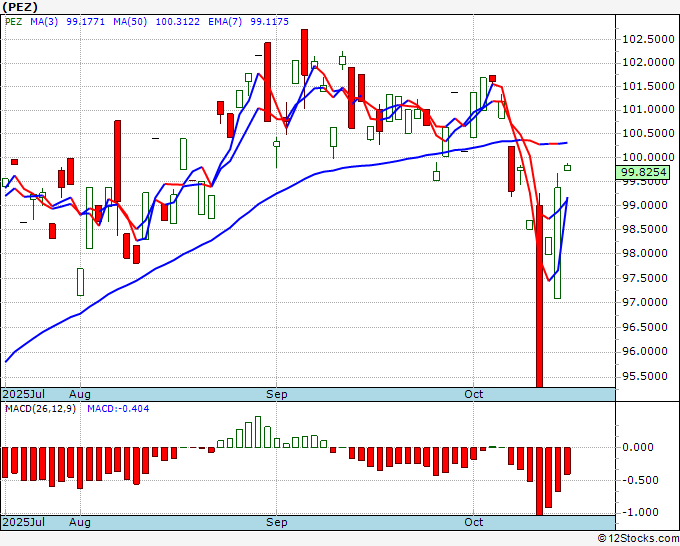Click the MA(50) legend label
Screen dimensions: 680x546
click(130, 22)
